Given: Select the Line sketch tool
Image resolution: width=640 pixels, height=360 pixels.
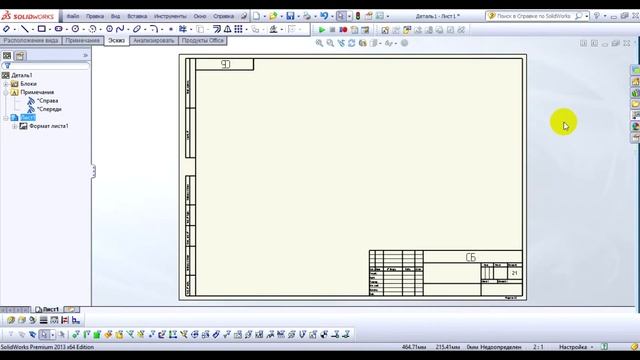Looking at the screenshot, I should coord(24,29).
